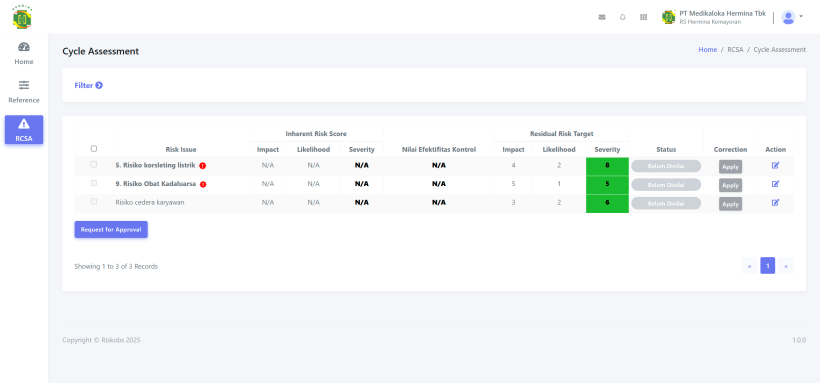Open the notifications bell icon
The image size is (820, 383).
622,17
